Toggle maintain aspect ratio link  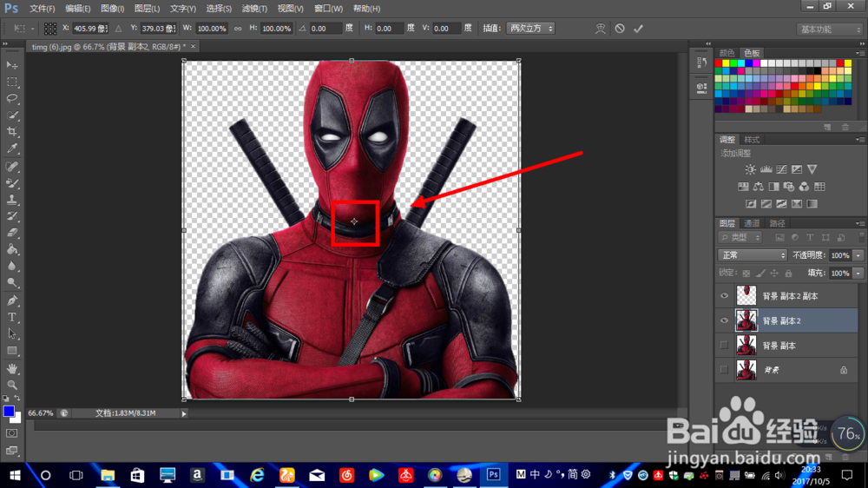pyautogui.click(x=238, y=29)
